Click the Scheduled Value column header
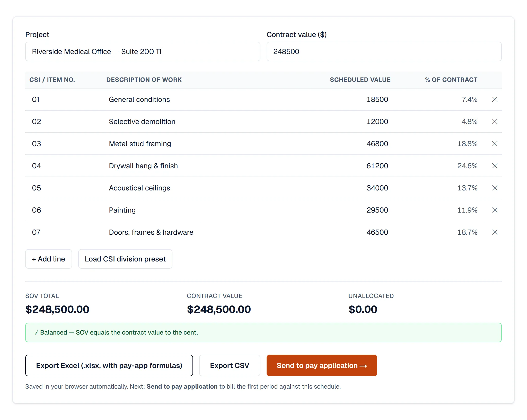This screenshot has height=420, width=527. pyautogui.click(x=360, y=80)
